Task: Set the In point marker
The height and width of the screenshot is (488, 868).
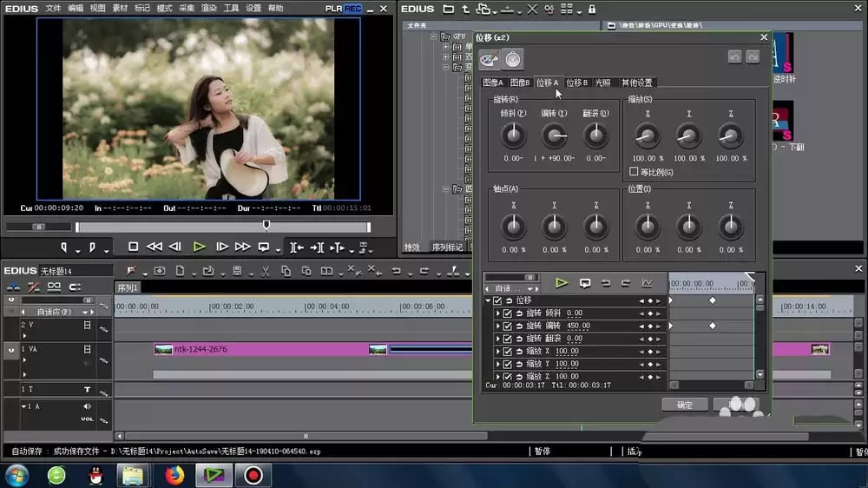Action: coord(64,247)
